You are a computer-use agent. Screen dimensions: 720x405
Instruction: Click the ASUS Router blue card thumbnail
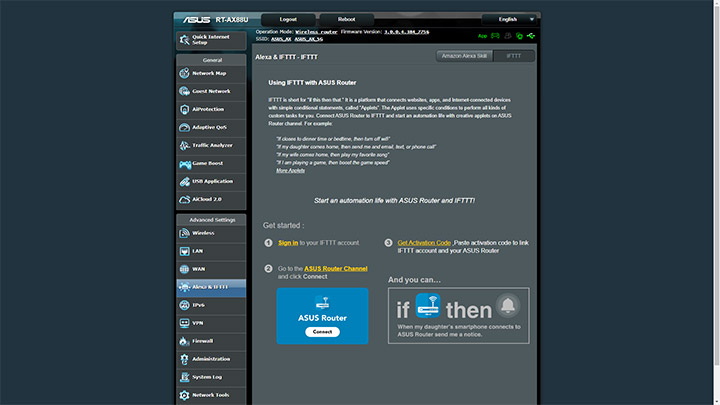pyautogui.click(x=322, y=316)
